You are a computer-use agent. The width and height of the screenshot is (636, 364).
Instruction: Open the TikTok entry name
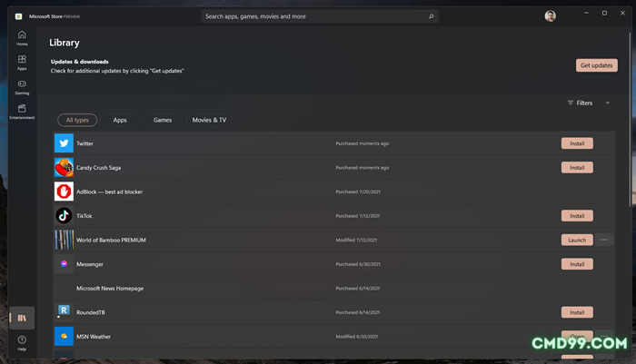[84, 216]
